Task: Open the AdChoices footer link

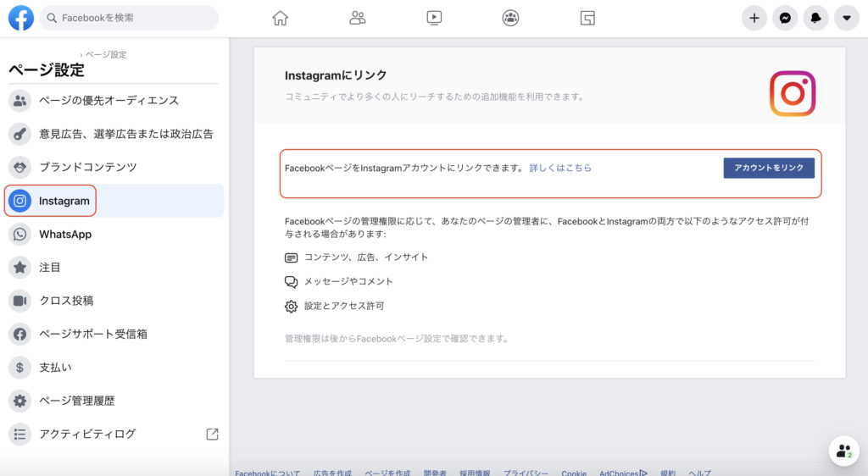Action: point(623,473)
